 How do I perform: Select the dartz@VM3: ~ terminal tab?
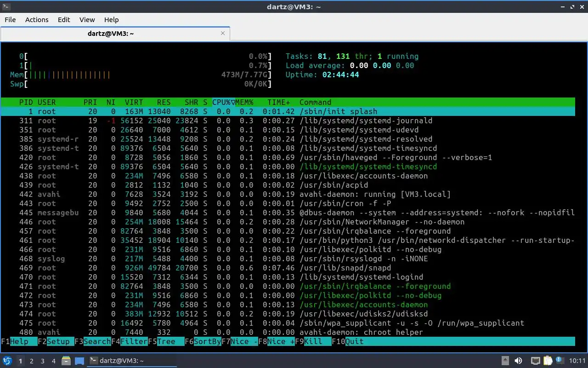[x=115, y=33]
